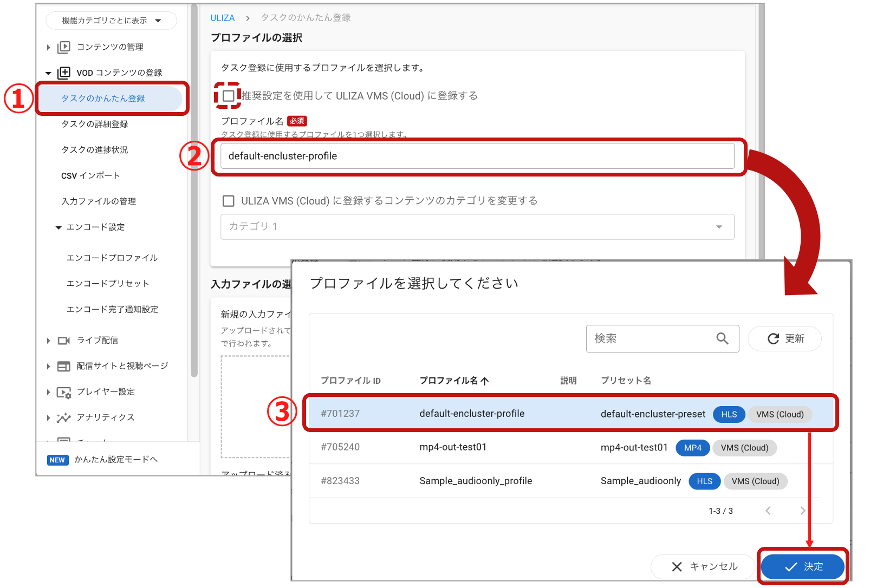This screenshot has width=870, height=588.
Task: Click the magnifier icon in the search box
Action: 722,339
